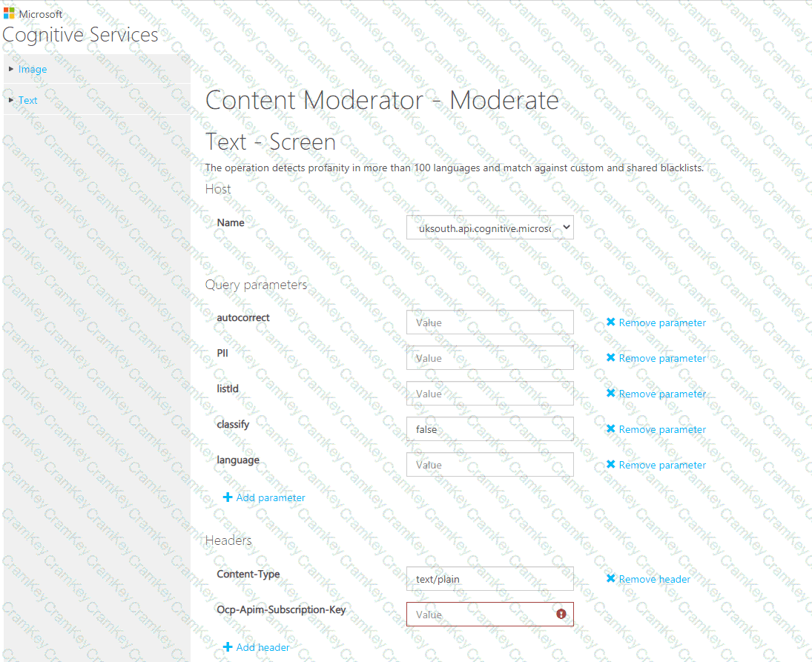Click the X icon on the listId row
This screenshot has width=812, height=662.
[611, 394]
